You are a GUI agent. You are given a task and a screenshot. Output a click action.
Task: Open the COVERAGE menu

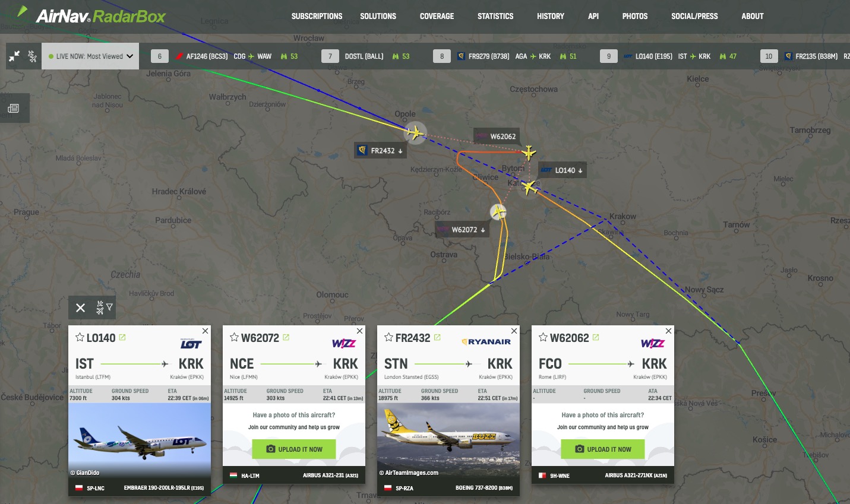click(437, 16)
